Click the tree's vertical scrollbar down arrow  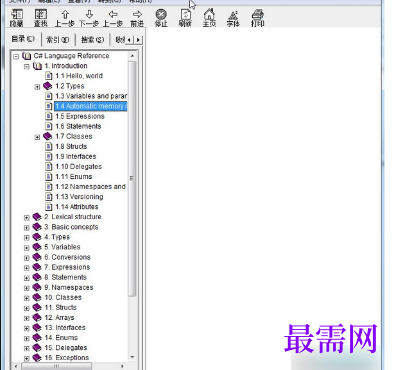(x=132, y=358)
